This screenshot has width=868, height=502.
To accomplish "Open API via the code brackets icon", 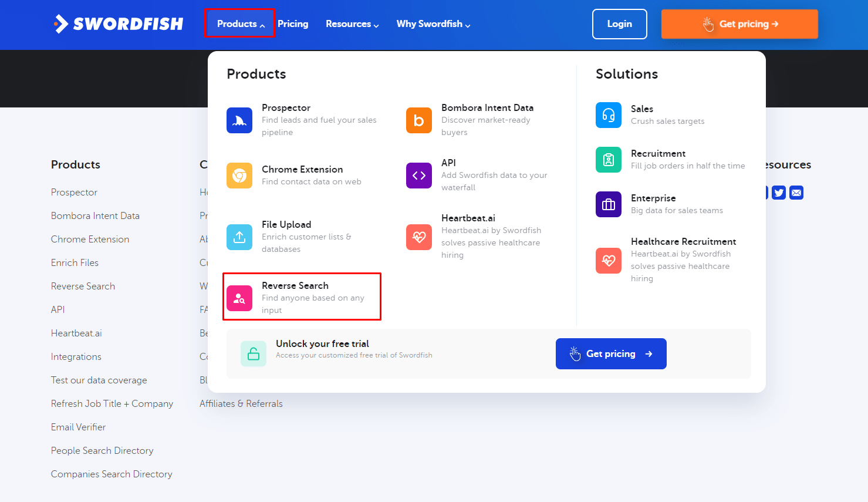I will pos(418,175).
